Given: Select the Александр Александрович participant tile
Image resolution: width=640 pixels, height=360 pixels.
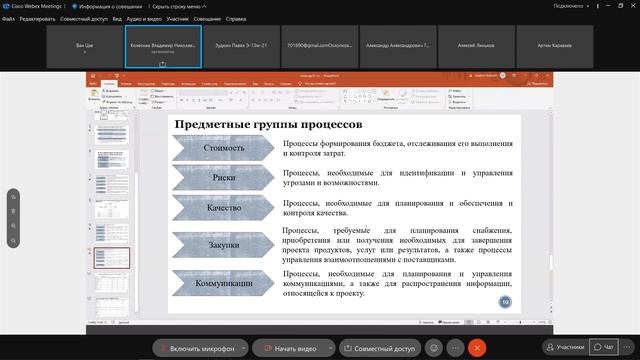Looking at the screenshot, I should (x=398, y=47).
